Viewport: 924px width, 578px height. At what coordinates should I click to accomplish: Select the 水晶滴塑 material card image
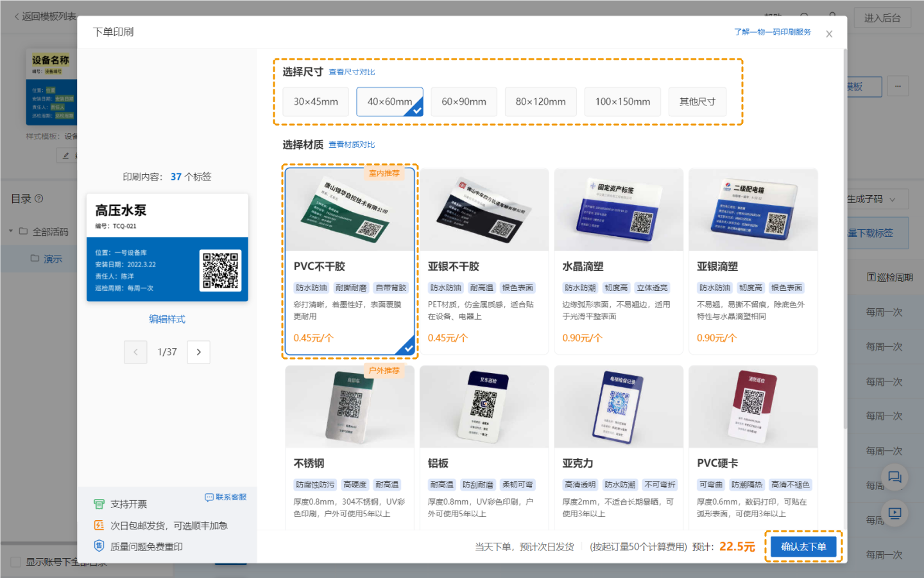coord(619,210)
